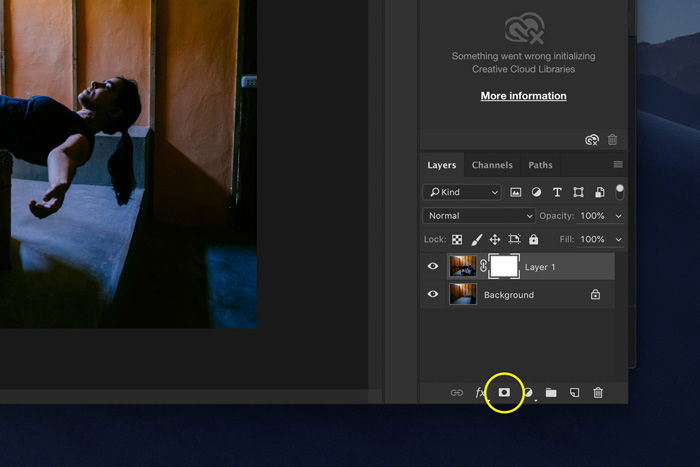Hide the Background layer eye icon
The width and height of the screenshot is (700, 467).
pyautogui.click(x=433, y=294)
